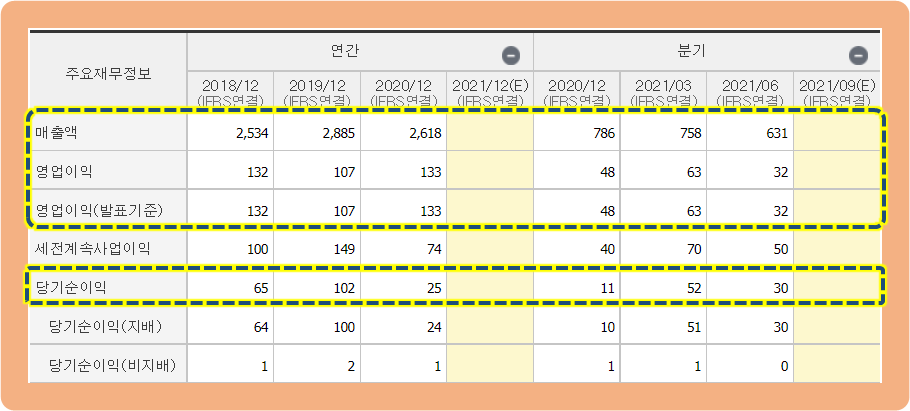Click the 2021/09(E) estimate column header
The image size is (910, 411).
837,92
